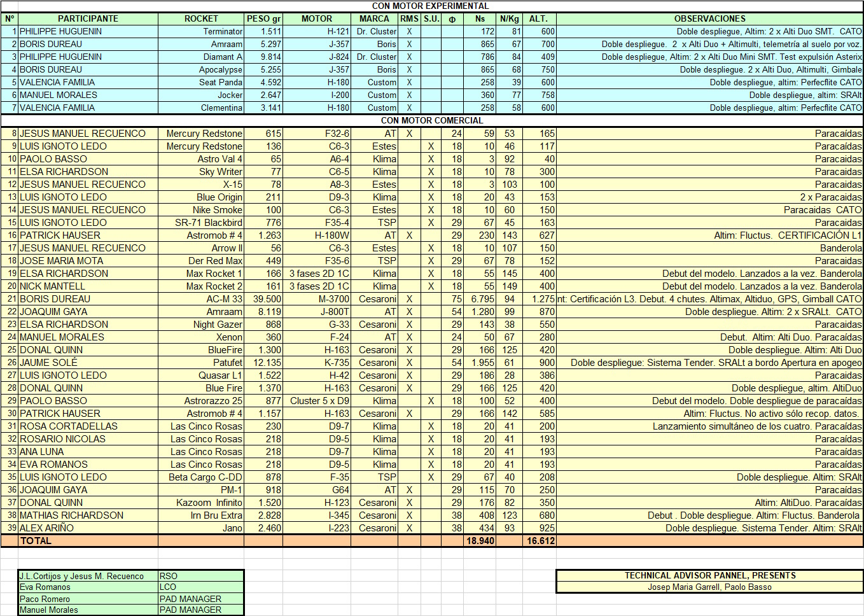The image size is (864, 616).
Task: Click the Terminator rocket cell
Action: (201, 31)
